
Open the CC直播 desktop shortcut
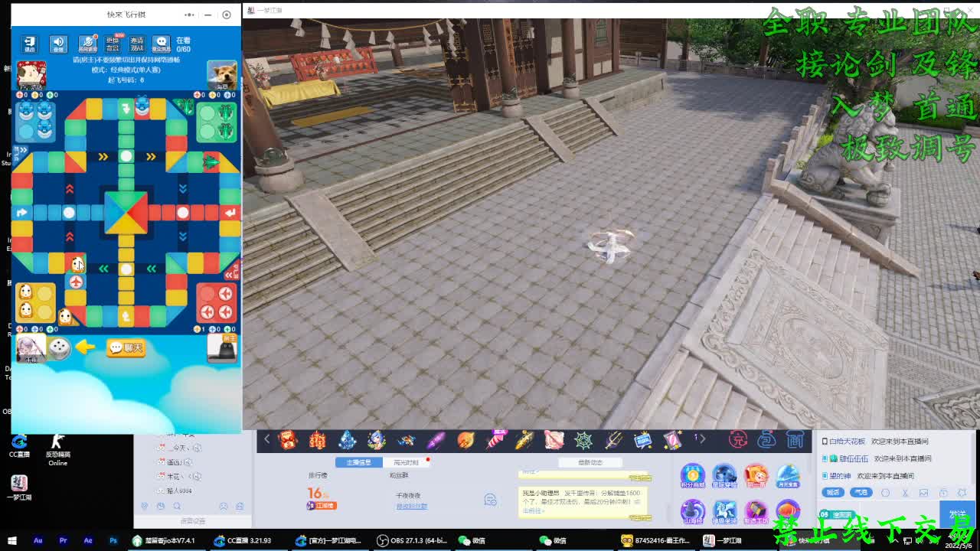[x=18, y=447]
